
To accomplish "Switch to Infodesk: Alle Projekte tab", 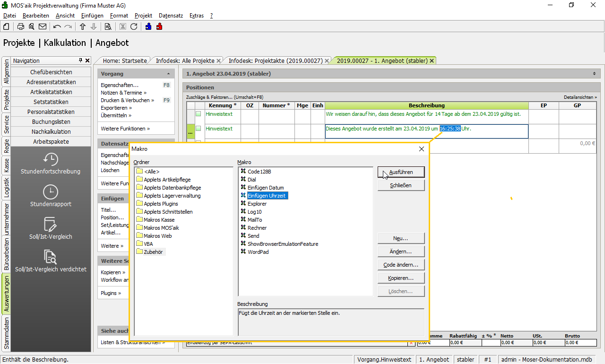I will [185, 61].
